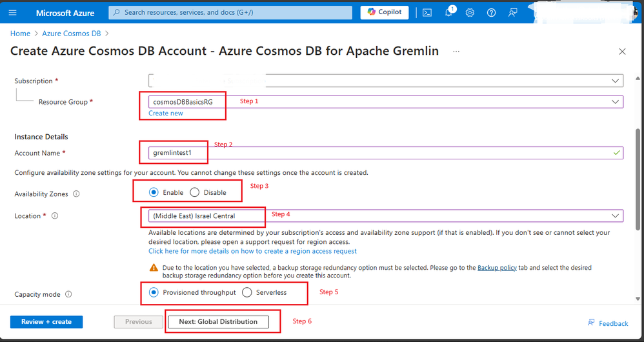Click the scrollbar up arrow

(x=638, y=78)
